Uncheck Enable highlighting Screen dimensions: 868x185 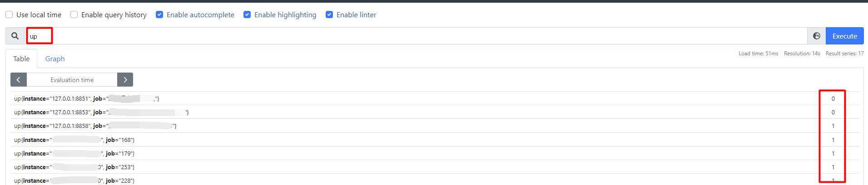(x=247, y=15)
